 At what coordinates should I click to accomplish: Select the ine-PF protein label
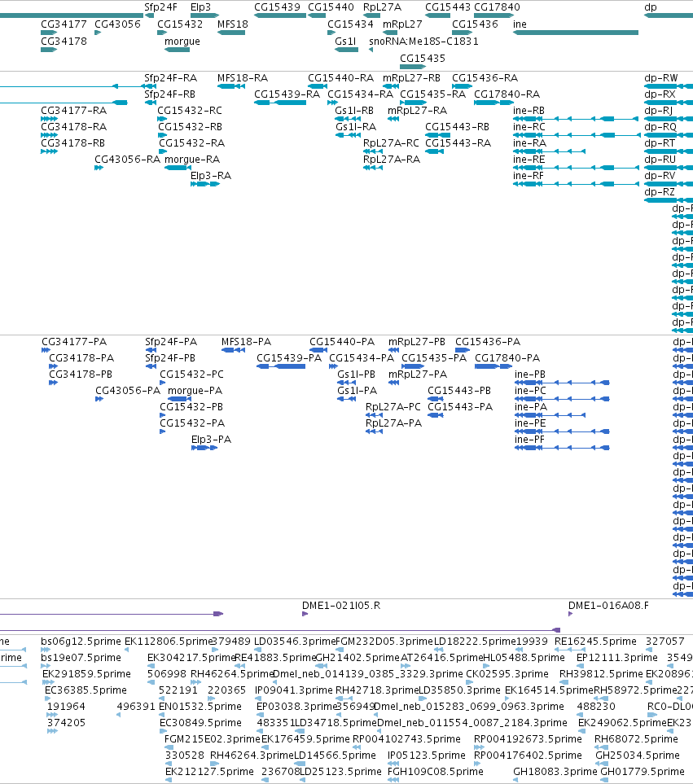point(529,440)
